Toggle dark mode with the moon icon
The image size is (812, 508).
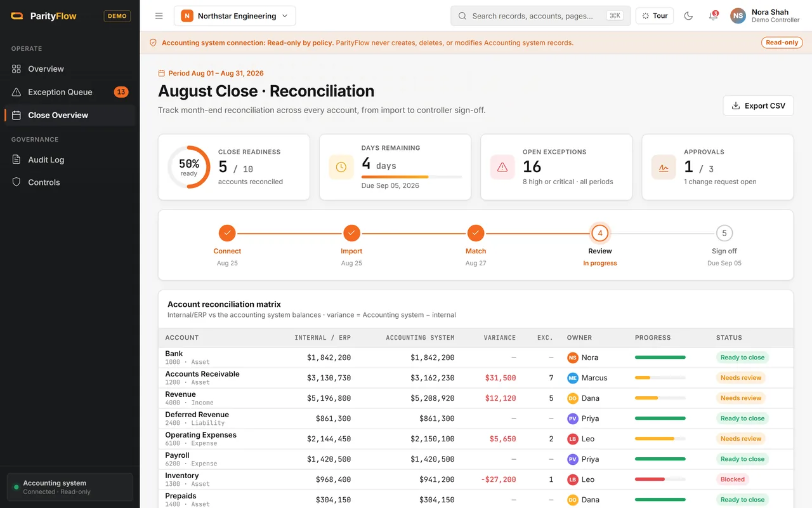(688, 16)
